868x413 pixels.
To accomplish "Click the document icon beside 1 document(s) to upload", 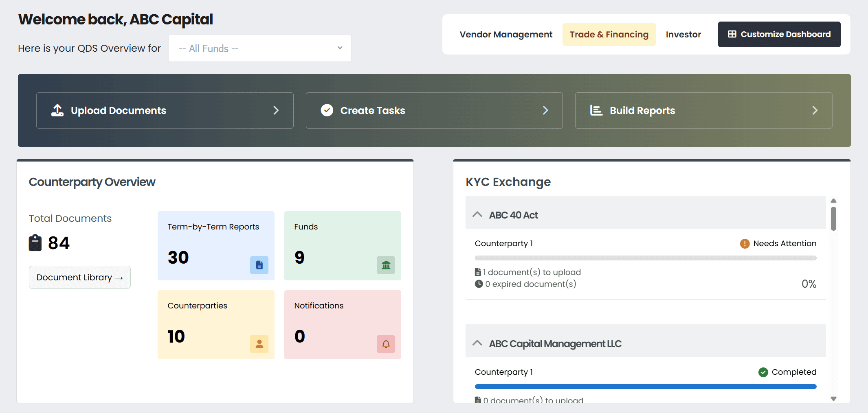I will coord(478,272).
